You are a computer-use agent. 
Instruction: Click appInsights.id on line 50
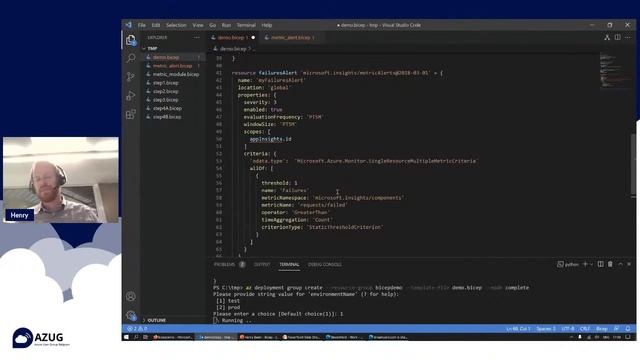[x=270, y=139]
